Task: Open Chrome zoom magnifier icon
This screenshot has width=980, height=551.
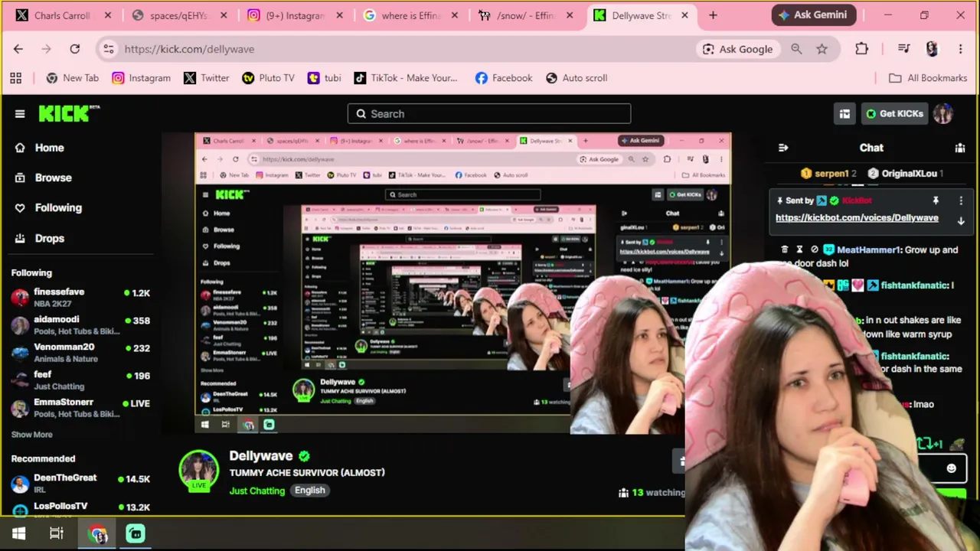Action: pos(796,49)
